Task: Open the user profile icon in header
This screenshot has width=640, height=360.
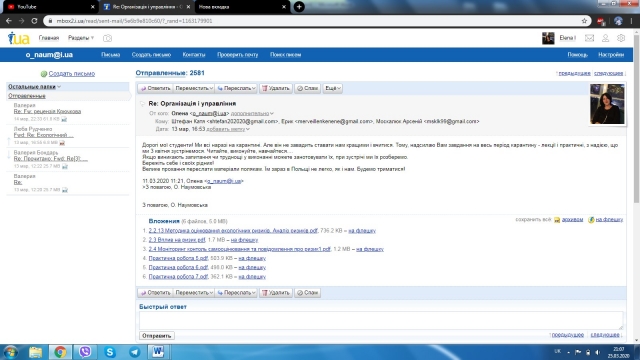Action: pyautogui.click(x=605, y=38)
